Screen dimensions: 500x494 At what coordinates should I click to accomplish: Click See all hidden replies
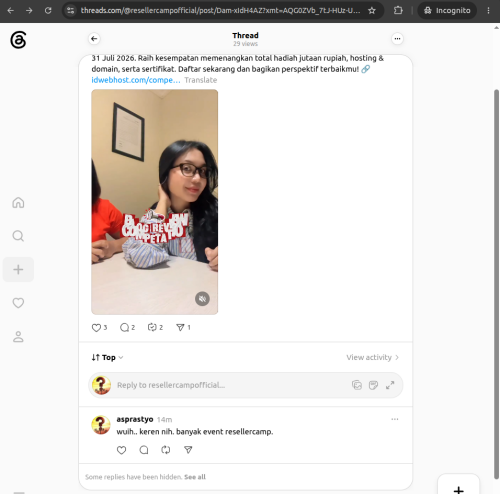point(195,477)
